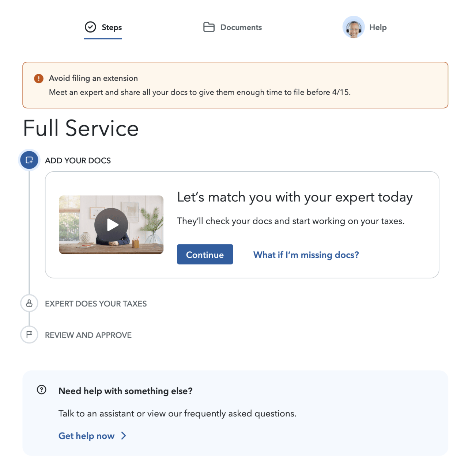Viewport: 468px width, 476px height.
Task: Switch to the Documents tab
Action: click(x=233, y=27)
